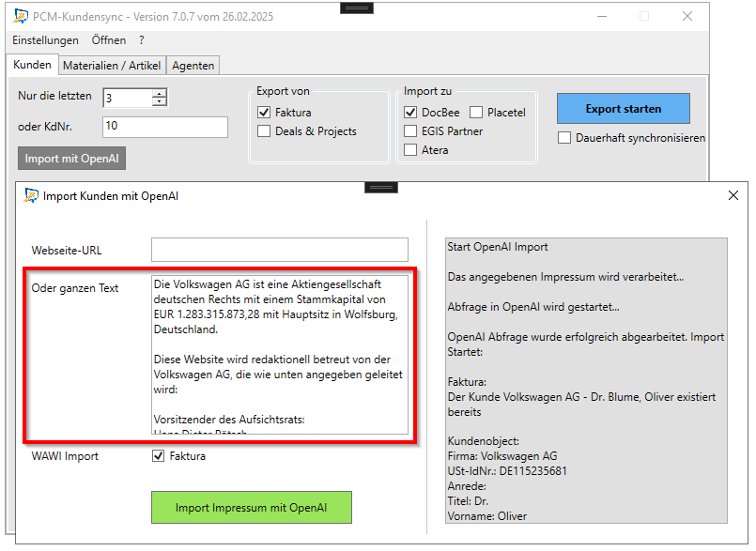Close the PCM-Kundensync main window
The width and height of the screenshot is (756, 551).
(x=687, y=16)
